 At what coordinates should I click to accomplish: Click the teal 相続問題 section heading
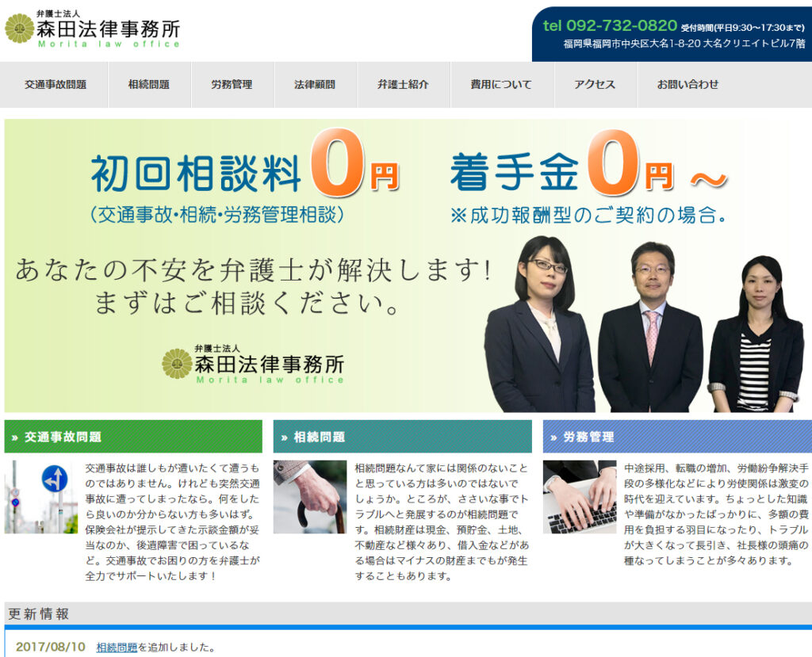(402, 437)
